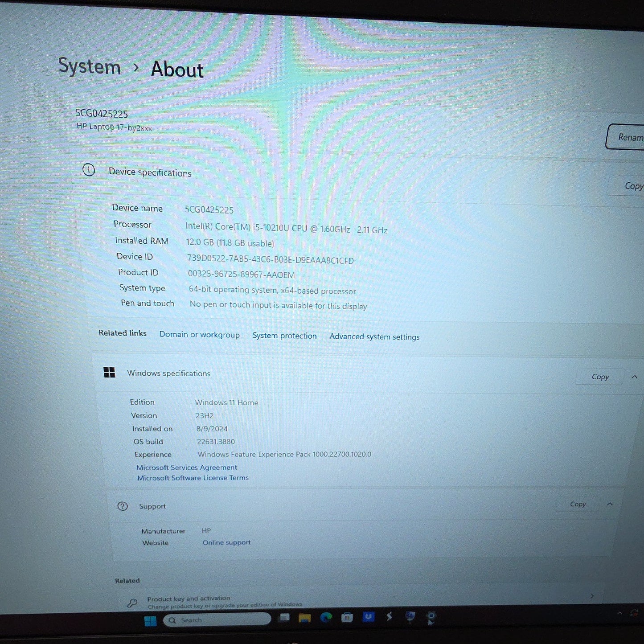This screenshot has height=644, width=644.
Task: Click the Installed RAM value 12.0 GB
Action: click(x=230, y=243)
